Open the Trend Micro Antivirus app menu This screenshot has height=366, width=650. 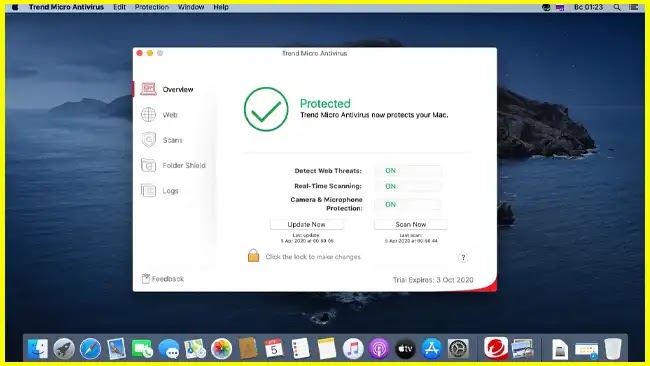66,7
